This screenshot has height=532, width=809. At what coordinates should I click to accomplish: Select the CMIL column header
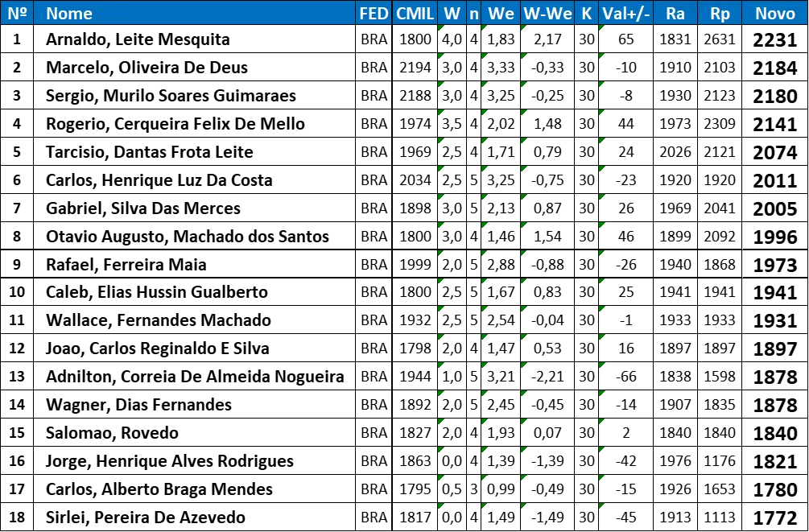415,14
